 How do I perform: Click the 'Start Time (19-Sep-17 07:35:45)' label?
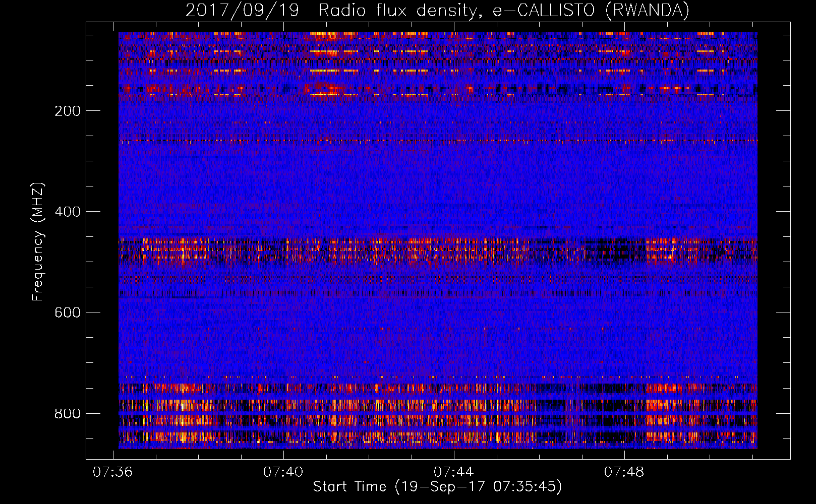click(437, 487)
